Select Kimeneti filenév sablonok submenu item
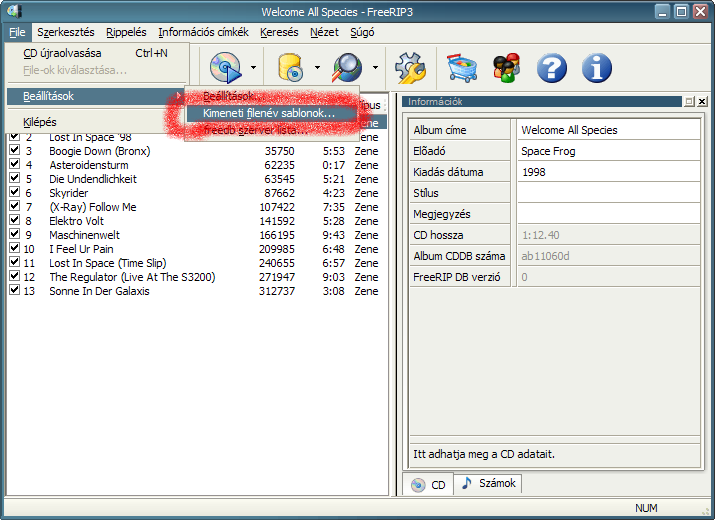Screen dimensions: 715x520 [271, 113]
